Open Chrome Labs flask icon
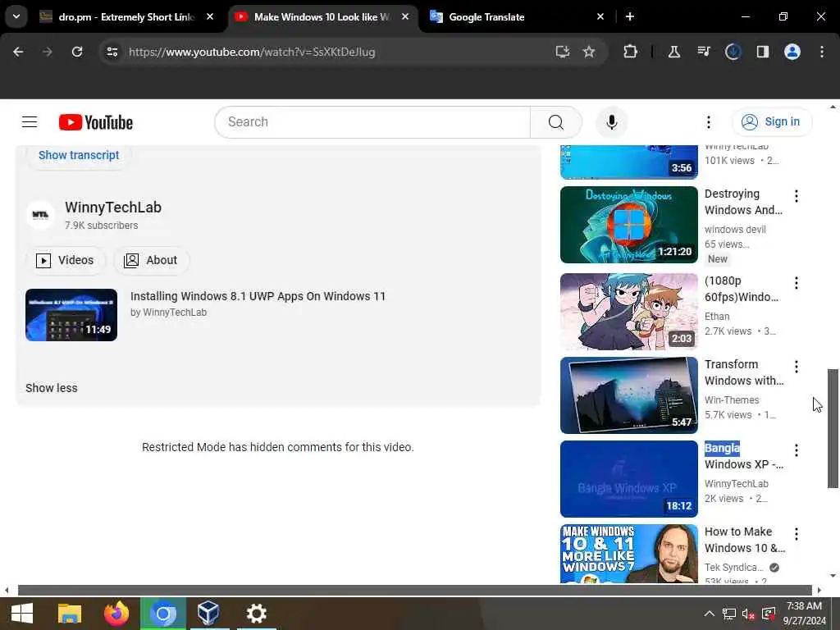840x630 pixels. (674, 52)
